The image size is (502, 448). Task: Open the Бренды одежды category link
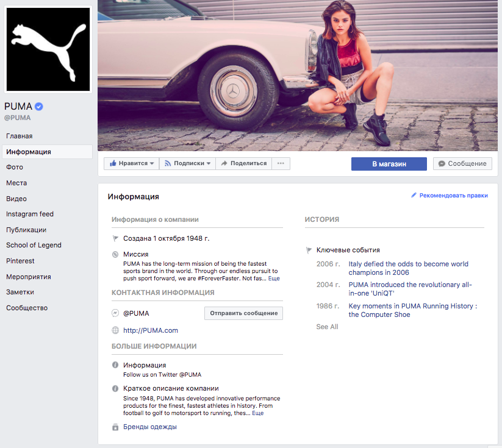coord(150,427)
